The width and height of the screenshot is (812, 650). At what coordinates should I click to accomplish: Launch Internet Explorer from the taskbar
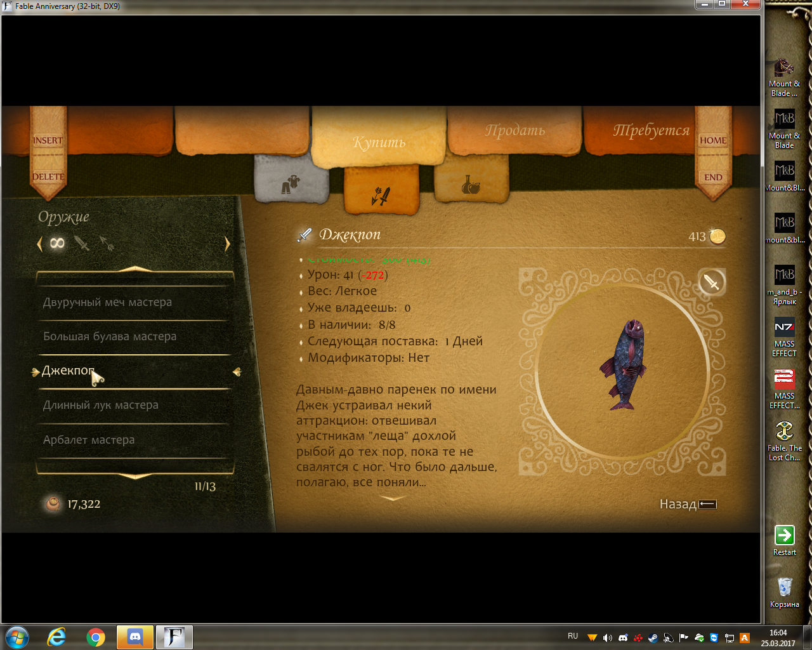click(56, 637)
